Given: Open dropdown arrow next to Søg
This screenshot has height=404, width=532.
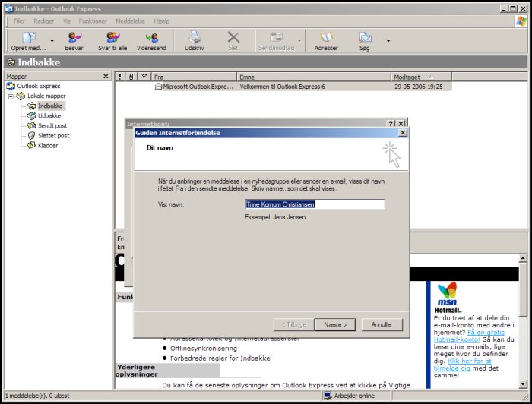Looking at the screenshot, I should pos(388,41).
